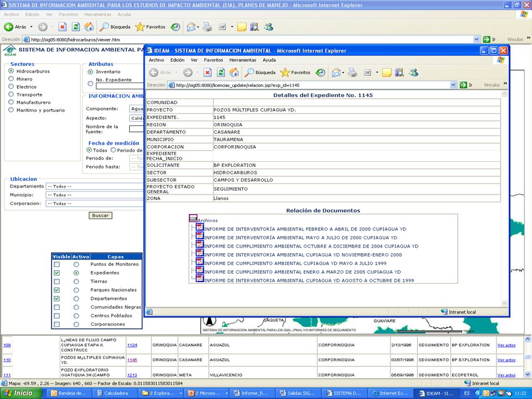
Task: Expand Vínculos chevron in front IDEAM window
Action: pos(505,84)
